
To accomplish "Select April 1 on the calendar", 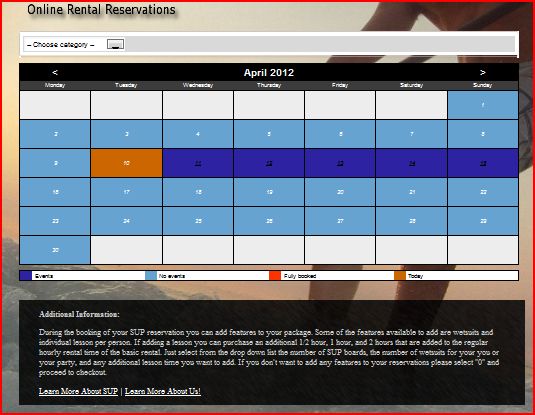I will tap(483, 105).
